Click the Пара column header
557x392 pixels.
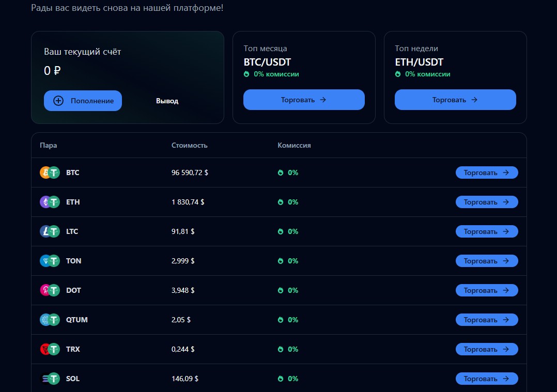click(x=49, y=145)
